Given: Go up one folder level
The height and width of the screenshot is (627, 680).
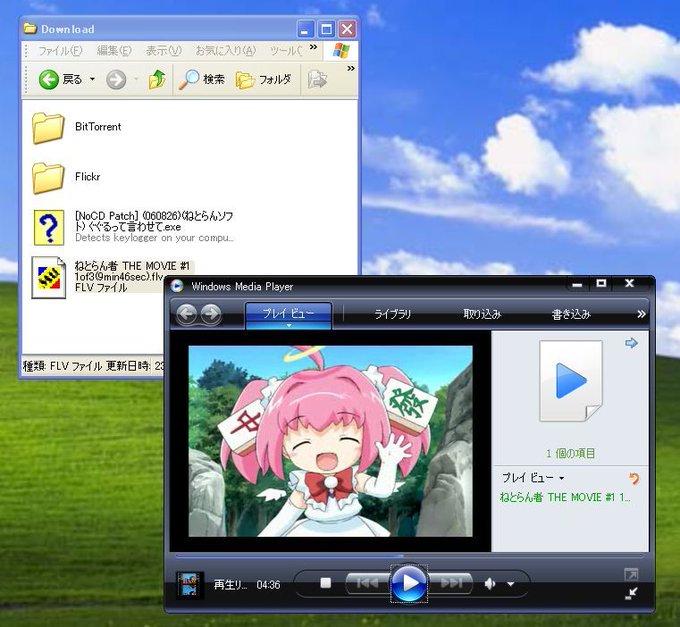Looking at the screenshot, I should point(157,79).
